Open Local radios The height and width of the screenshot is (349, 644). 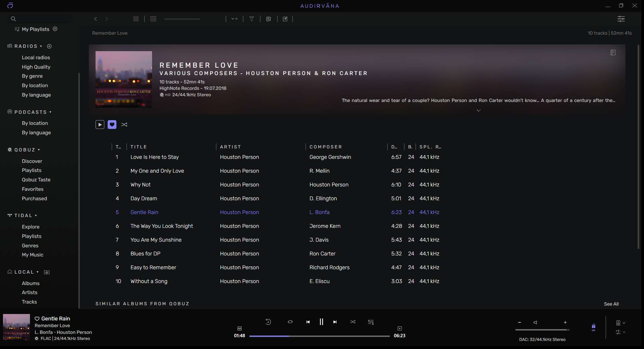[x=36, y=58]
